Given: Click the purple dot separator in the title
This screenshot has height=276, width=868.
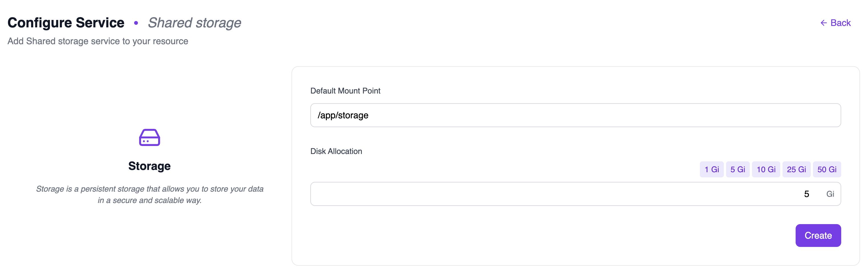Looking at the screenshot, I should tap(136, 23).
